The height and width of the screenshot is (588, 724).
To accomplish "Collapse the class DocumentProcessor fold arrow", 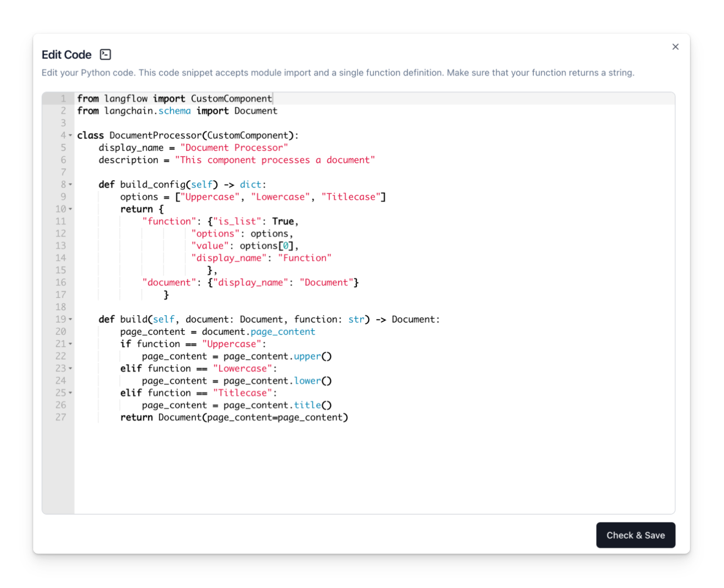I will (70, 135).
